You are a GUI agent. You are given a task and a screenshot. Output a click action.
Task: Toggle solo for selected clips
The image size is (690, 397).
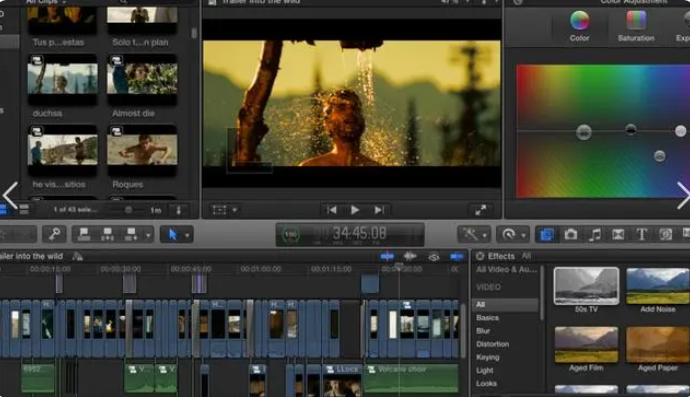click(433, 257)
